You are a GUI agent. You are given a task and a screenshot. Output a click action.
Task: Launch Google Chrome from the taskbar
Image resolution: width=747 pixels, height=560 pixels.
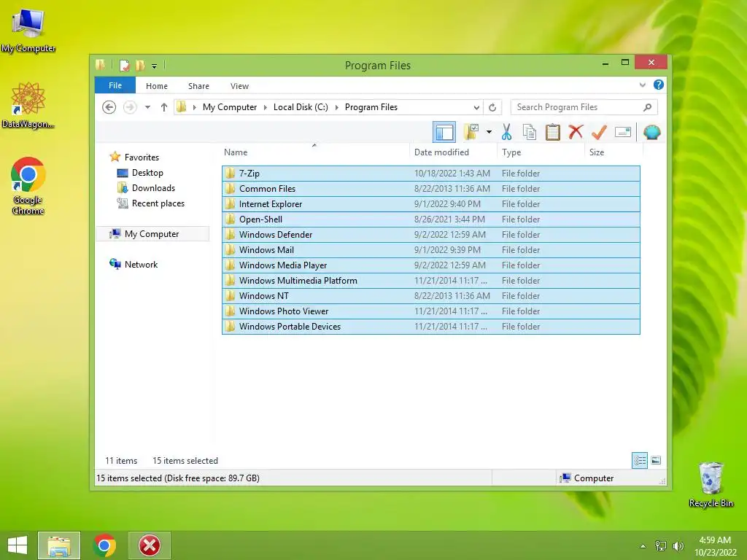pos(105,545)
